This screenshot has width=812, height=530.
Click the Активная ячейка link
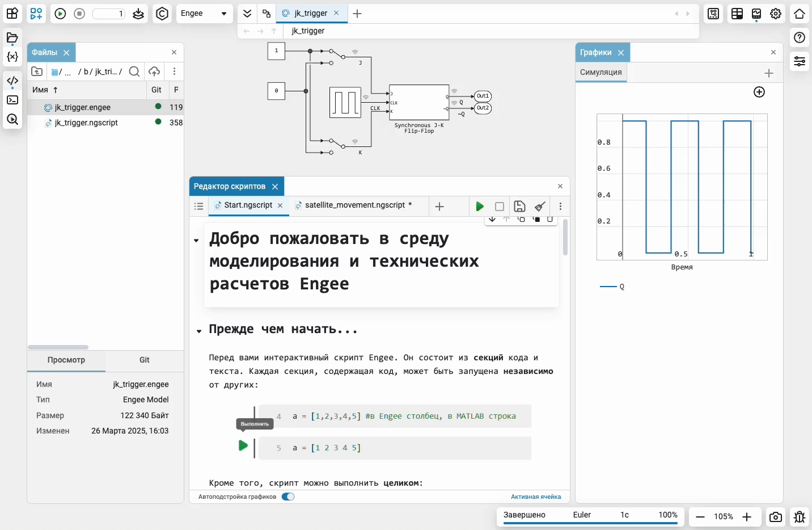pos(536,497)
